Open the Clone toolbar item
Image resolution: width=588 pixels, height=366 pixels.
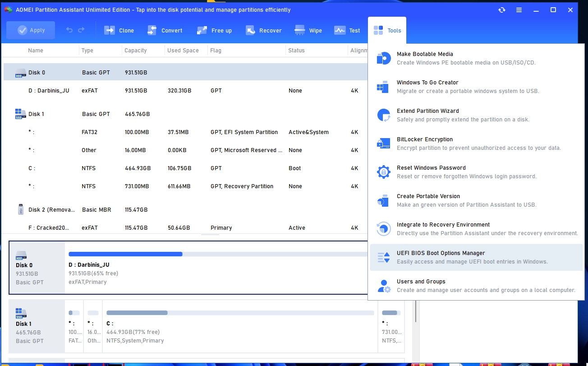(x=119, y=30)
